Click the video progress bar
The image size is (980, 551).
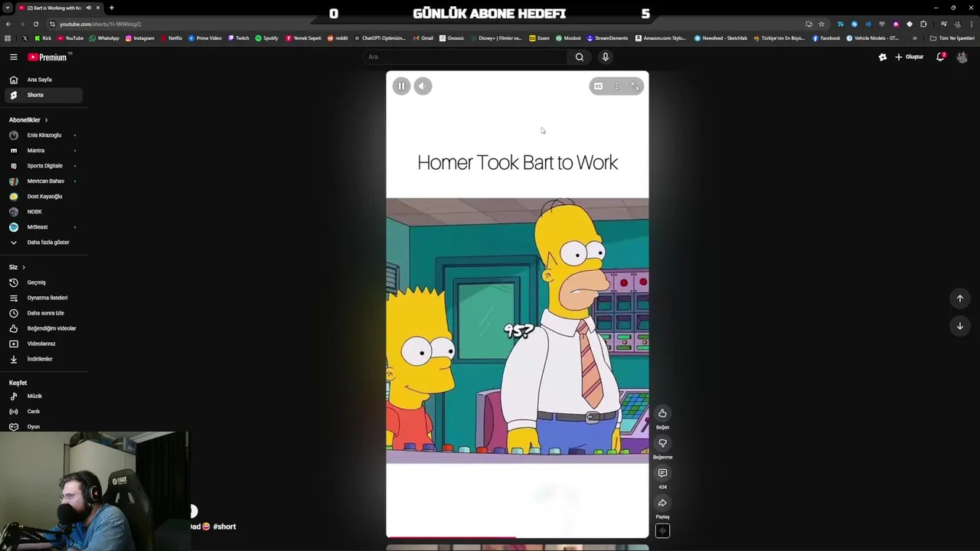(x=518, y=537)
